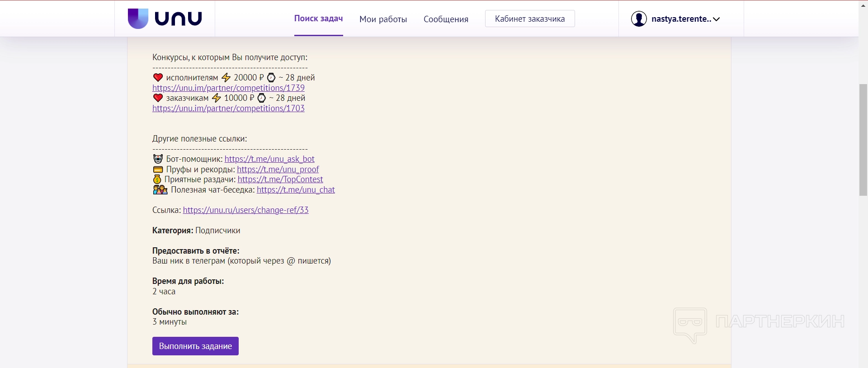Open the unu_ask_bot Telegram link

269,159
